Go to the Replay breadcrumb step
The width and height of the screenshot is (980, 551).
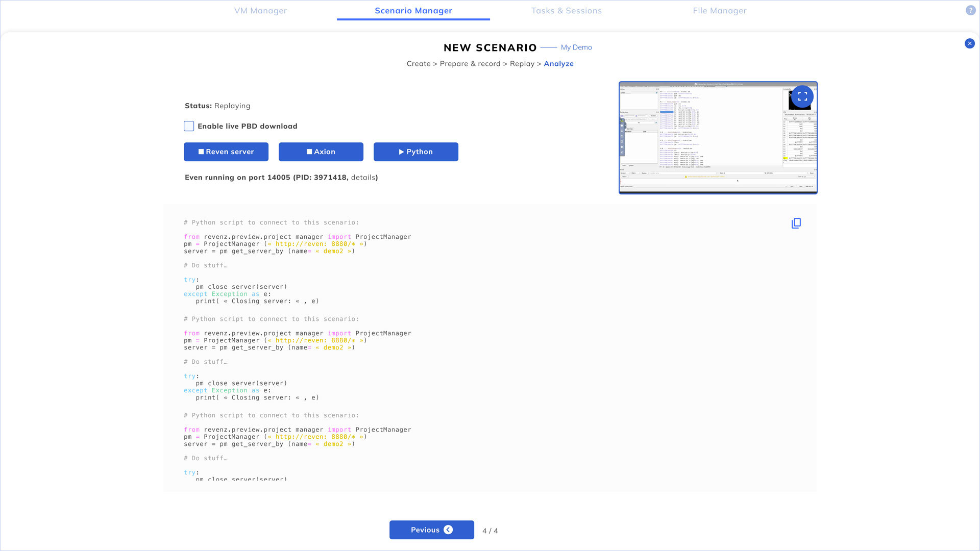[x=522, y=64]
